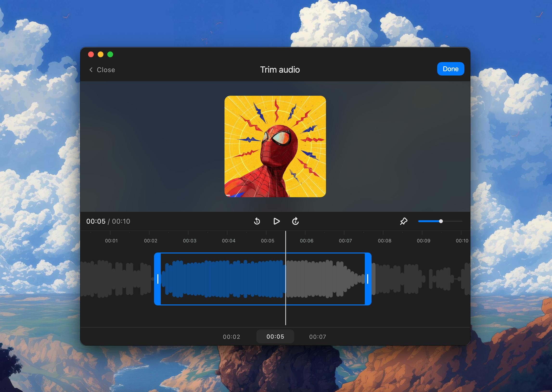Click the 00:02 timeline ruler mark
Viewport: 552px width, 392px height.
pyautogui.click(x=150, y=241)
